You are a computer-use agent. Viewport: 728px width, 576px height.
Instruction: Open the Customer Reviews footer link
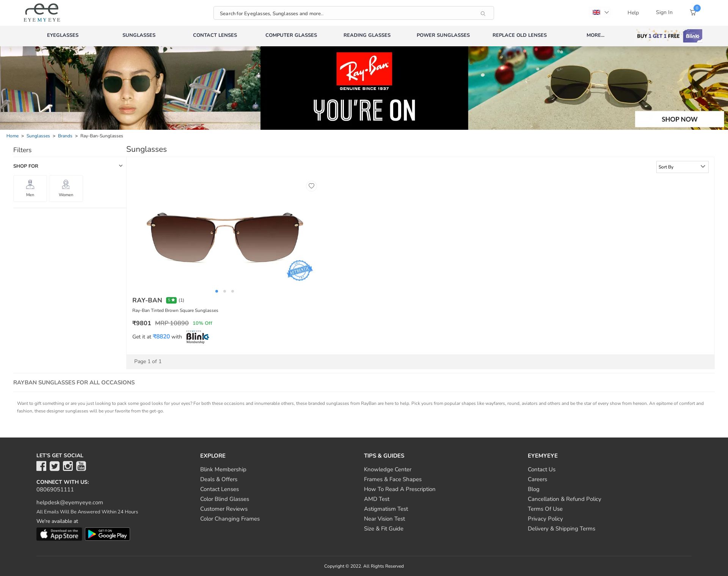pyautogui.click(x=224, y=509)
